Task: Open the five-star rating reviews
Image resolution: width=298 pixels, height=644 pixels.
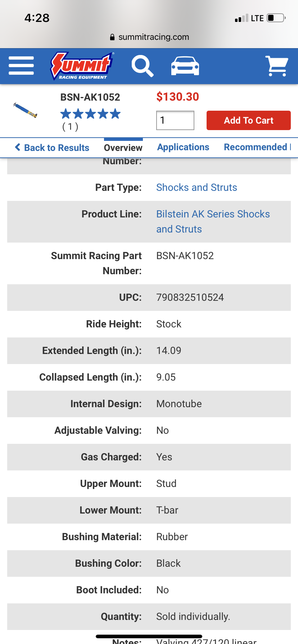Action: [x=90, y=114]
